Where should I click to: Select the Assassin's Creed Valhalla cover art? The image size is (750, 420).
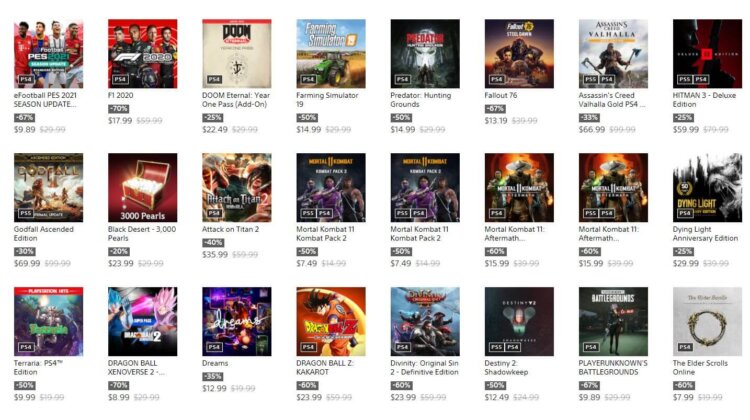pyautogui.click(x=614, y=54)
